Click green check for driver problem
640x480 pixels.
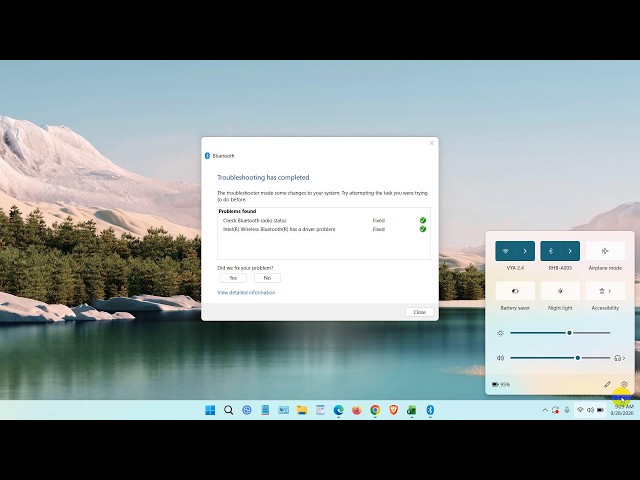click(x=423, y=229)
